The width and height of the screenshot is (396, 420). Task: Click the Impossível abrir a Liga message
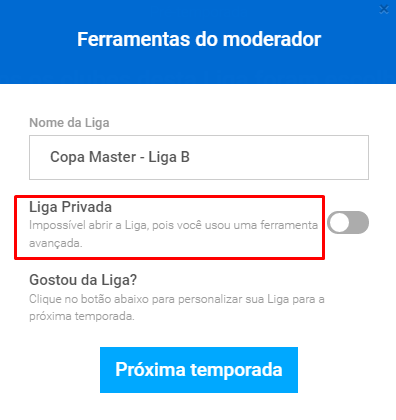point(173,234)
